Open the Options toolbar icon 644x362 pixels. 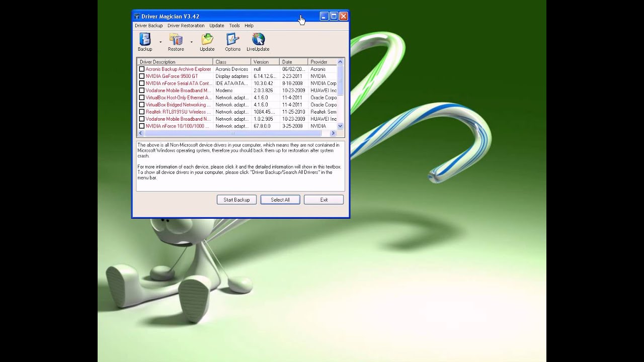[232, 39]
